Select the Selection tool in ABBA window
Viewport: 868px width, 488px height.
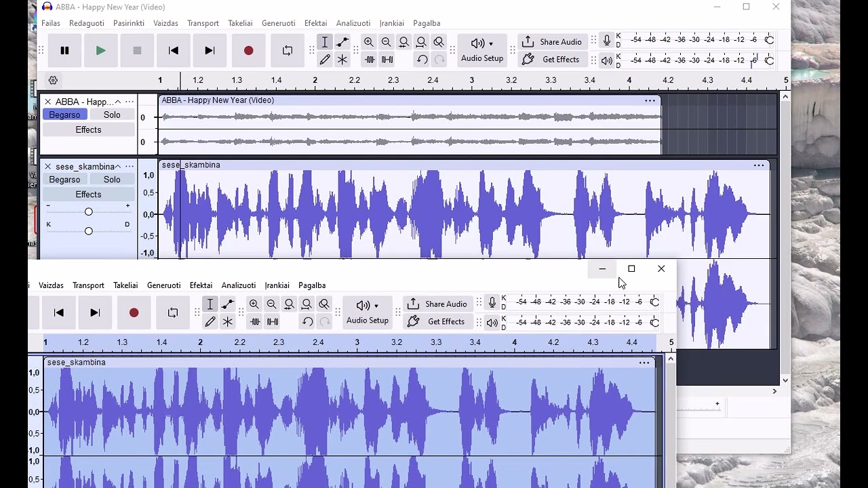click(325, 42)
